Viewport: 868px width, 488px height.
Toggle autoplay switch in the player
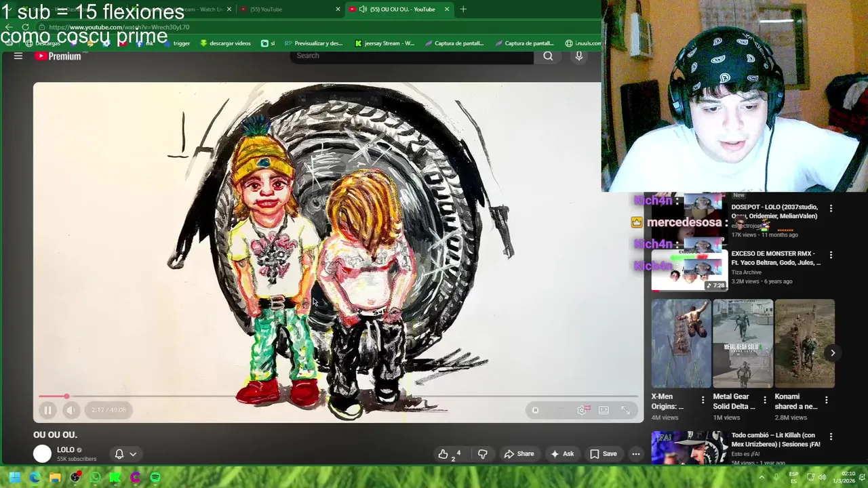[535, 410]
